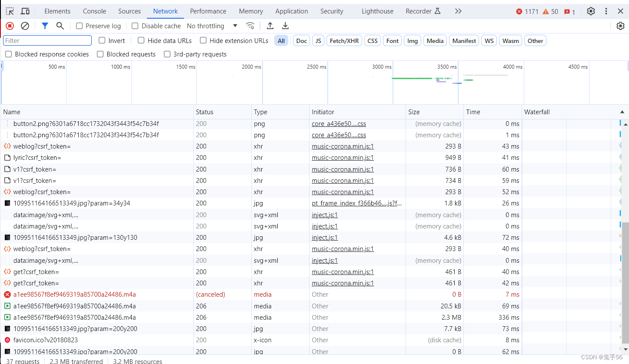The image size is (629, 364).
Task: Filter requests by JS type
Action: 318,41
